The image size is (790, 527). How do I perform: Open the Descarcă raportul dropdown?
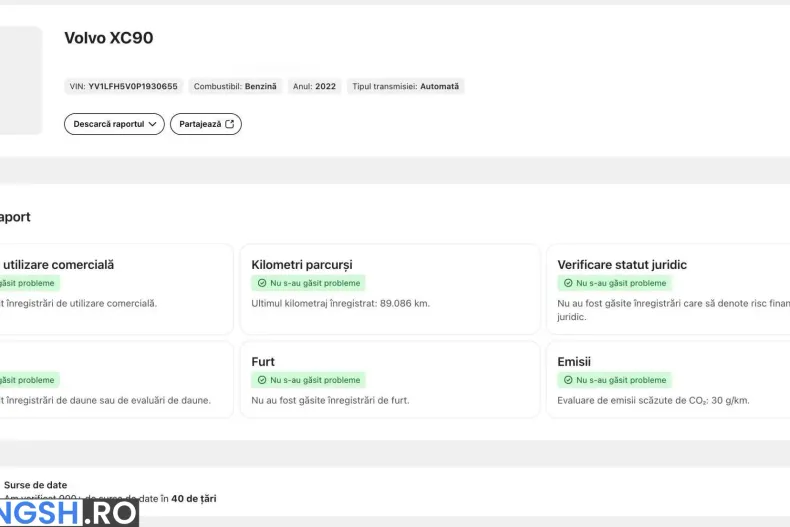(114, 124)
